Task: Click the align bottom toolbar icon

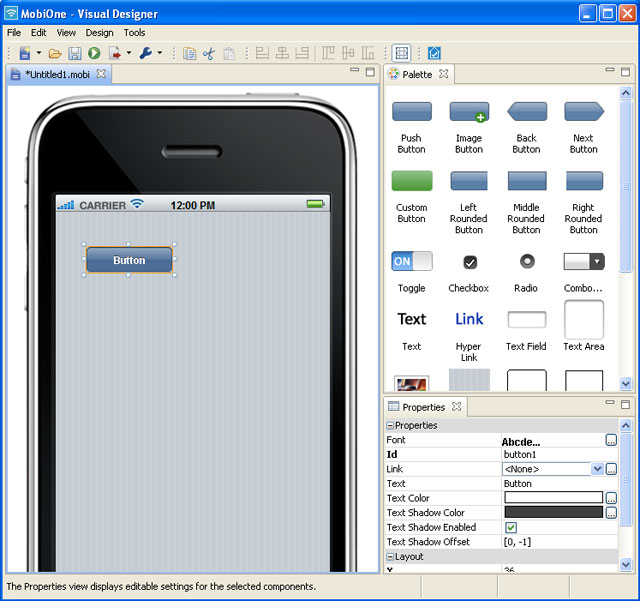Action: (368, 53)
